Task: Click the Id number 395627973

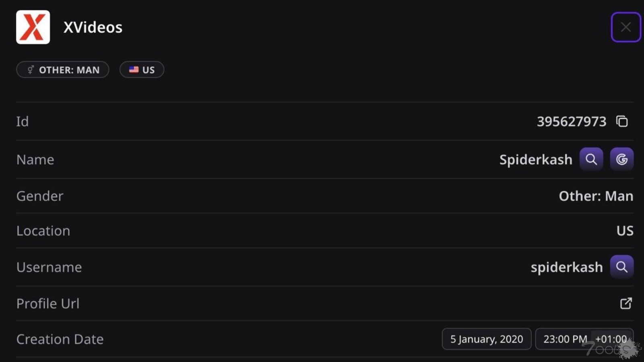Action: 571,121
